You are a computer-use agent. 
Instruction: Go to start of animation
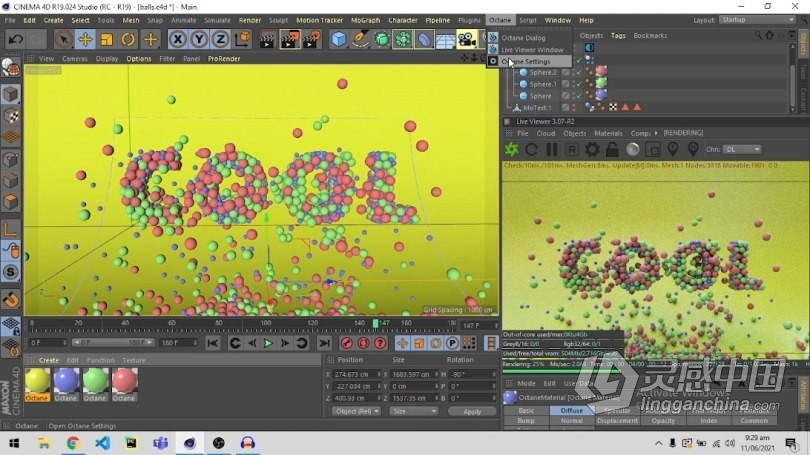coord(212,343)
